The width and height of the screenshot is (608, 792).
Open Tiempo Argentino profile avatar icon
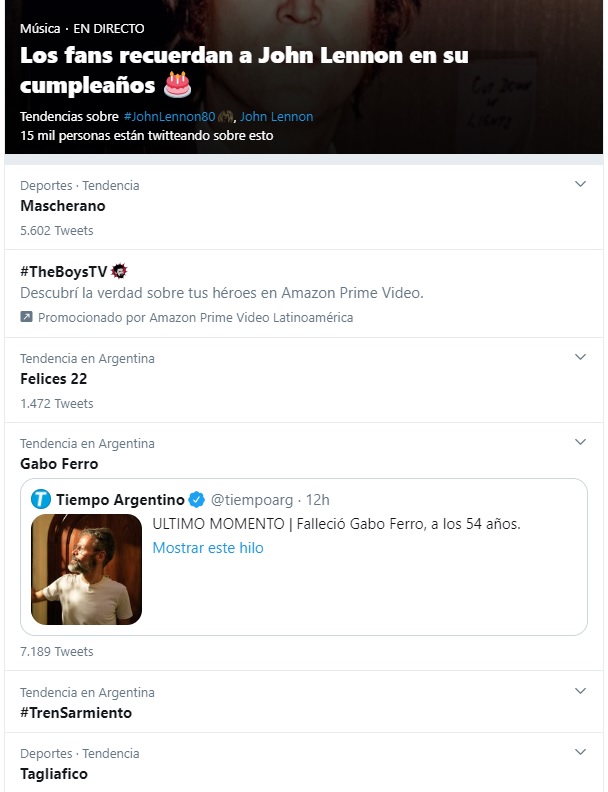tap(42, 499)
